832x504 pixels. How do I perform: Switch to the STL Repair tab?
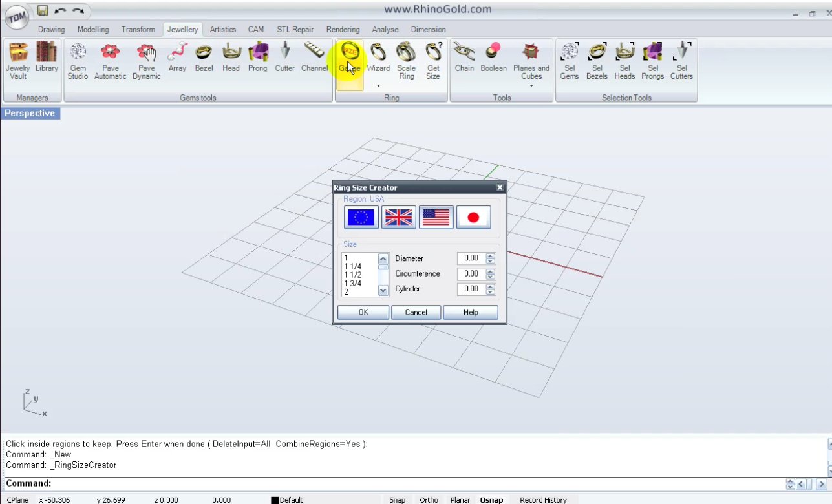pyautogui.click(x=295, y=29)
